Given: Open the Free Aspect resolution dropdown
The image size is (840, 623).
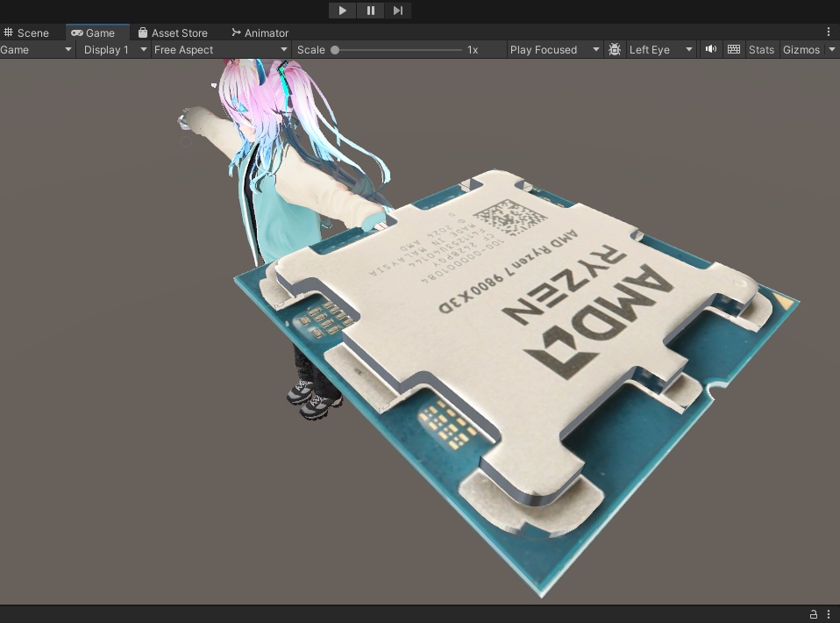Looking at the screenshot, I should point(220,50).
